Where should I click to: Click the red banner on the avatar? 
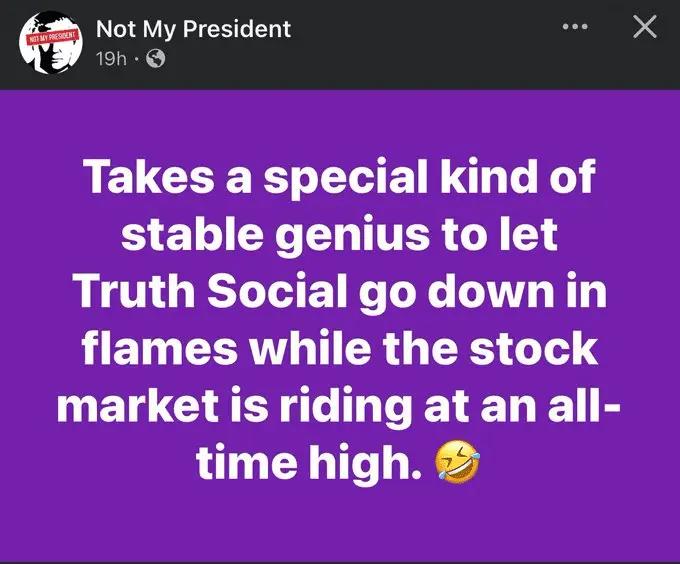pyautogui.click(x=49, y=40)
